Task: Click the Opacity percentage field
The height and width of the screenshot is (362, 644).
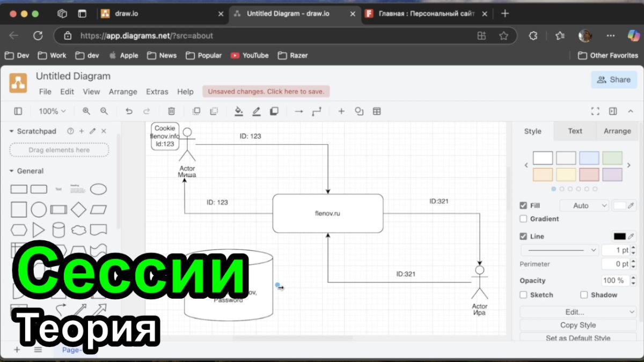Action: tap(614, 280)
